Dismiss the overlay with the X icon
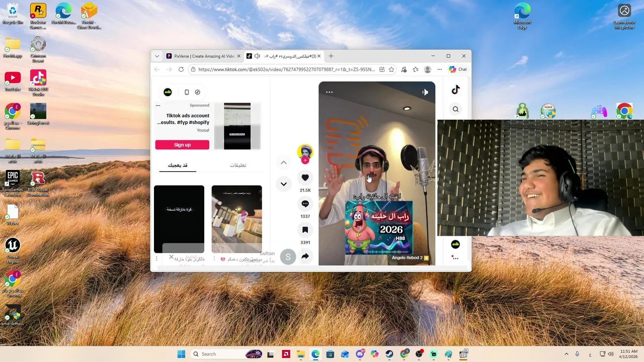The image size is (644, 362). click(x=171, y=257)
